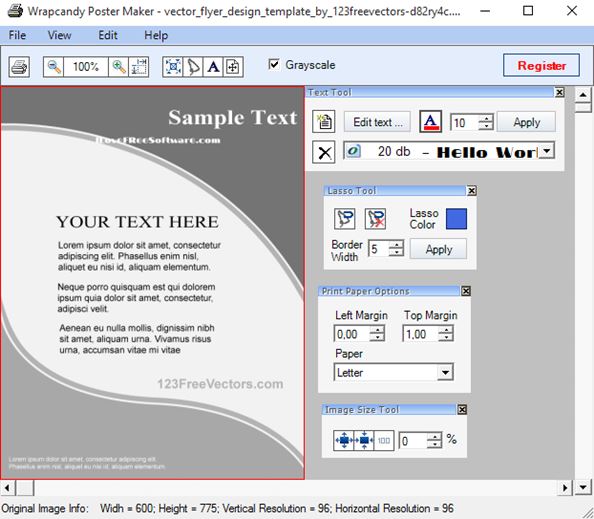Click the font size input field showing 10
The height and width of the screenshot is (519, 594).
tap(464, 122)
